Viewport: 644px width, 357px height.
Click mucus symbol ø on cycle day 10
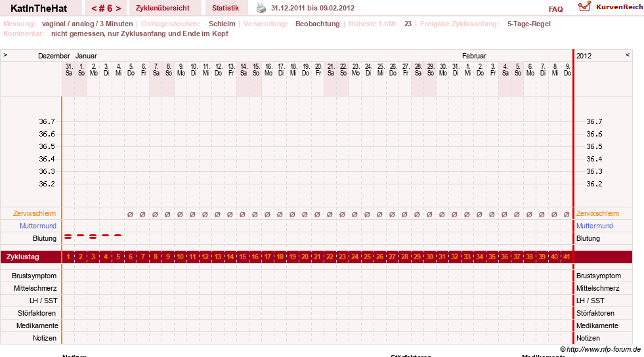[x=180, y=214]
